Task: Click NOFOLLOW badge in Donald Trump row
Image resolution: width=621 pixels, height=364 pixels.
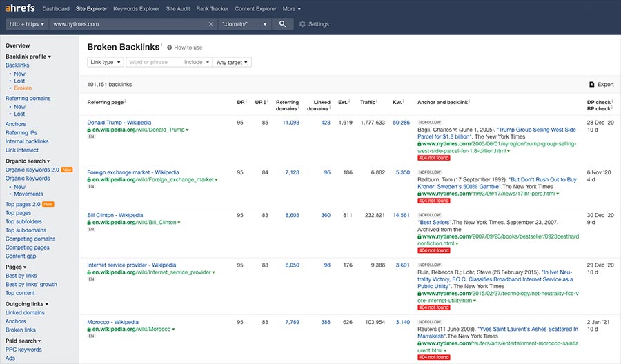Action: click(x=430, y=122)
